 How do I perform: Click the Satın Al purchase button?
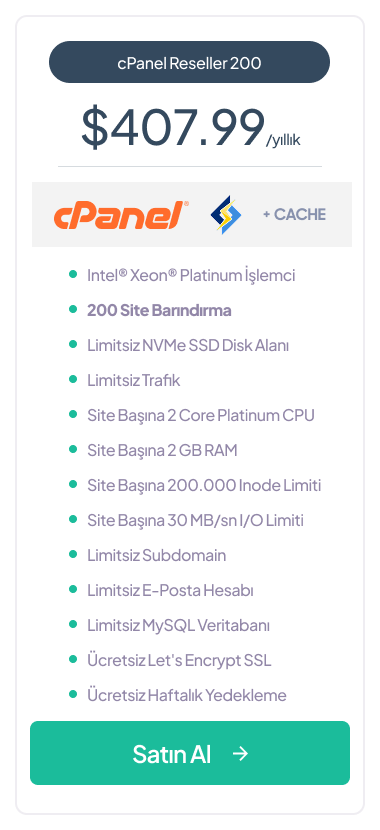(190, 753)
